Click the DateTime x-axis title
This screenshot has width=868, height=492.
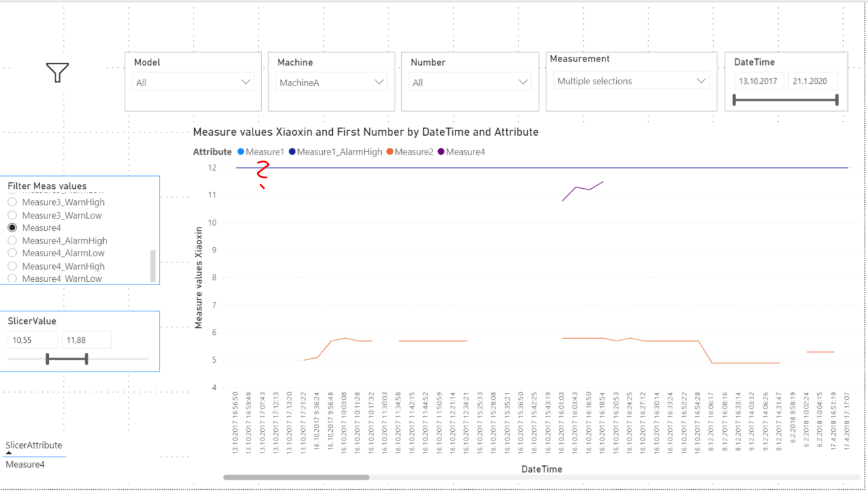[542, 469]
